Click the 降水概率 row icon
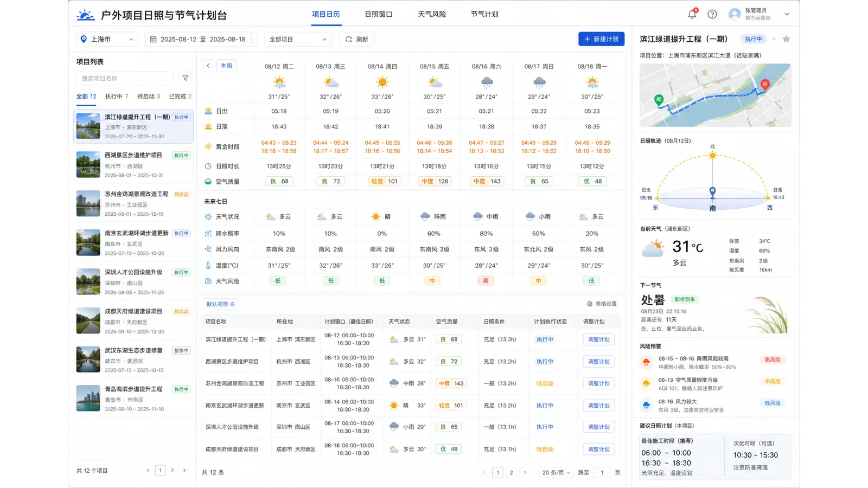The image size is (868, 488). click(208, 233)
